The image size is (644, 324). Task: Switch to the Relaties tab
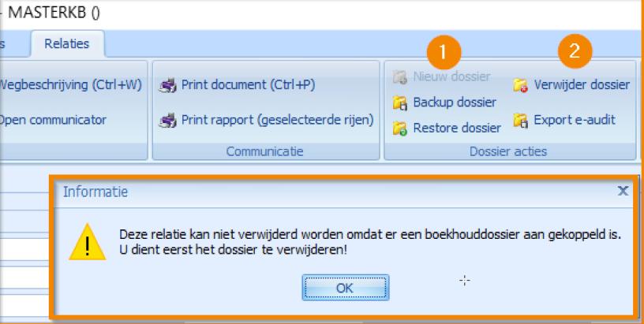[68, 44]
